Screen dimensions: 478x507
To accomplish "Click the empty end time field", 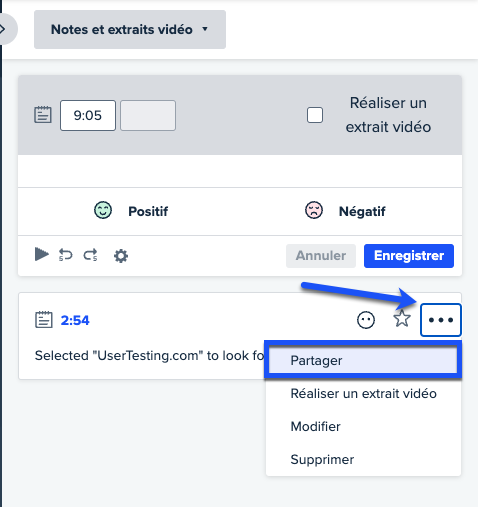I will click(x=148, y=115).
